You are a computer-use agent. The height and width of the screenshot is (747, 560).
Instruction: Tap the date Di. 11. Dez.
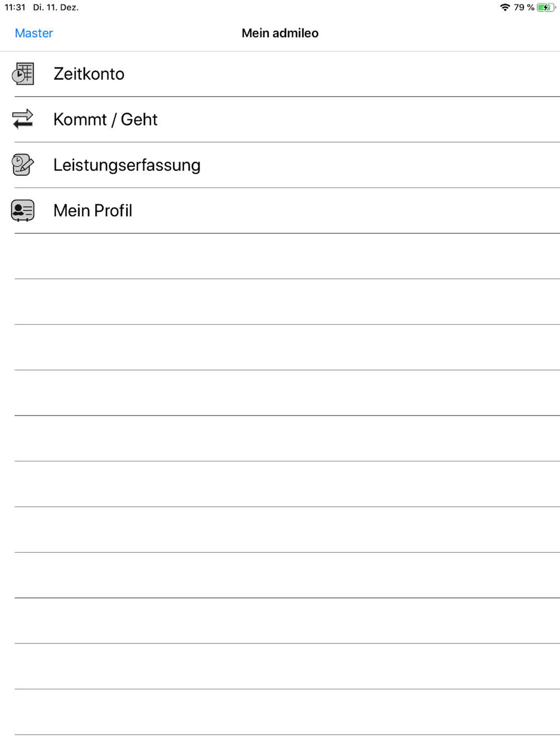coord(56,7)
